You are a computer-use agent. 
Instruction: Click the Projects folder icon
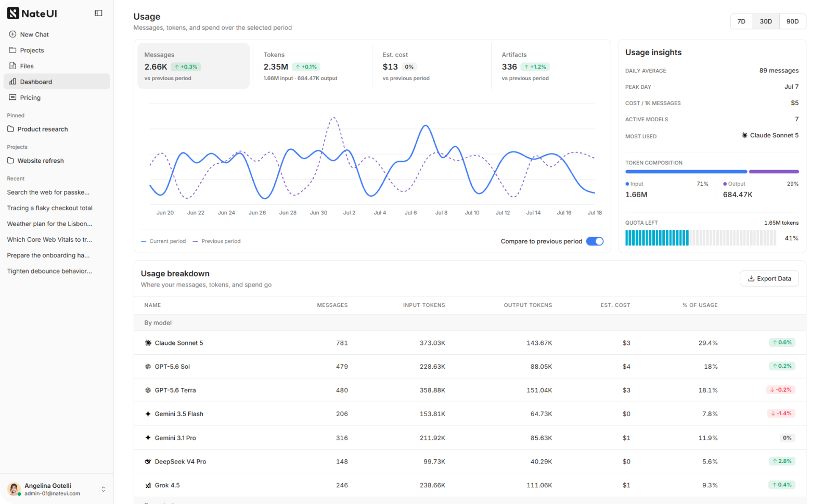[x=12, y=50]
